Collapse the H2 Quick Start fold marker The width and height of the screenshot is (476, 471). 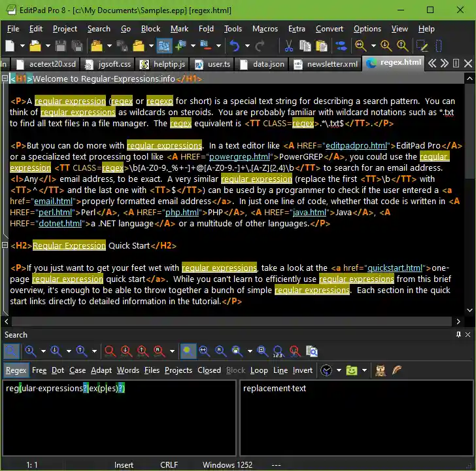(x=5, y=245)
